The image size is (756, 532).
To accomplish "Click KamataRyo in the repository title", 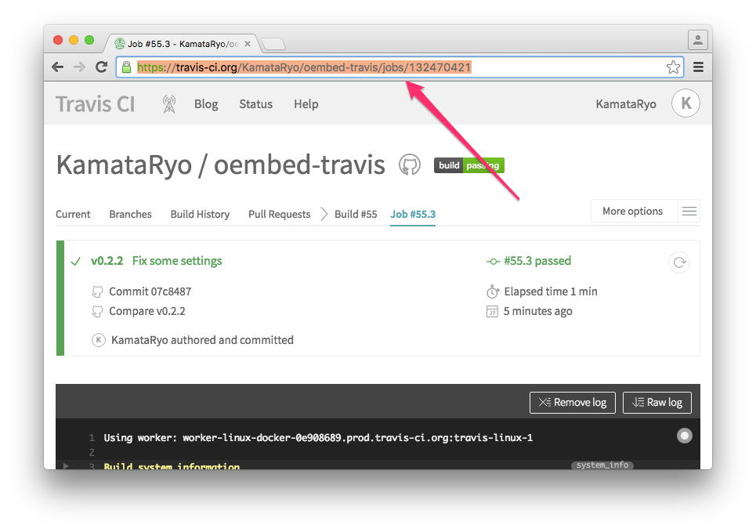I will (124, 165).
